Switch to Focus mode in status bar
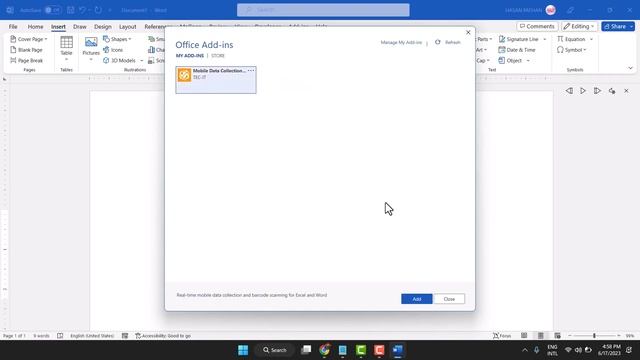This screenshot has width=640, height=360. [502, 336]
